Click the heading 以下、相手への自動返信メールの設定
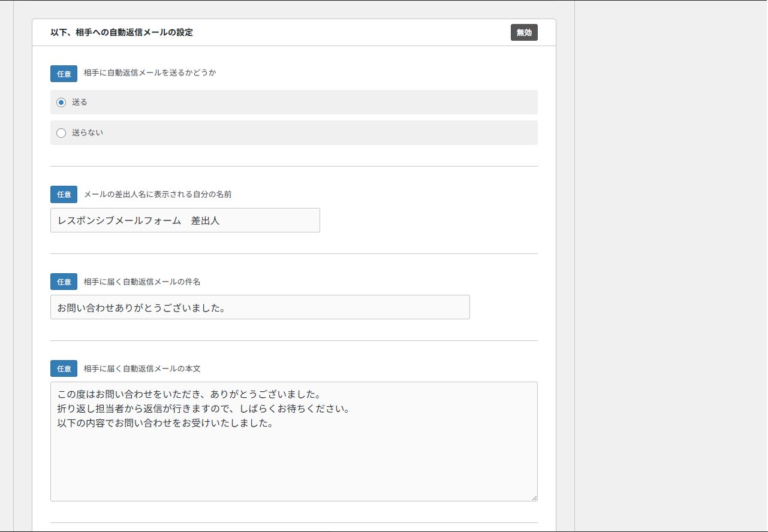768x532 pixels. tap(122, 33)
